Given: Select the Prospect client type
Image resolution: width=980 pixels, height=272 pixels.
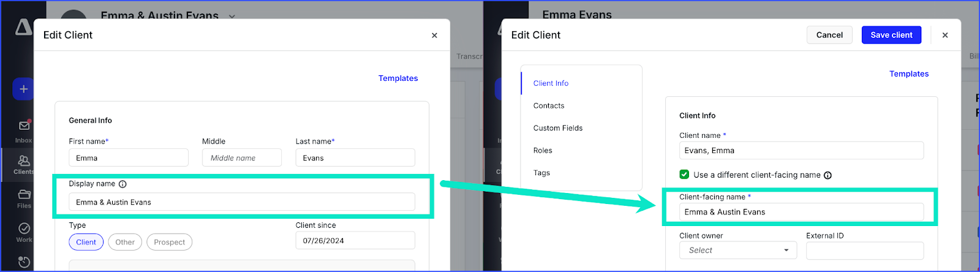Looking at the screenshot, I should [169, 242].
